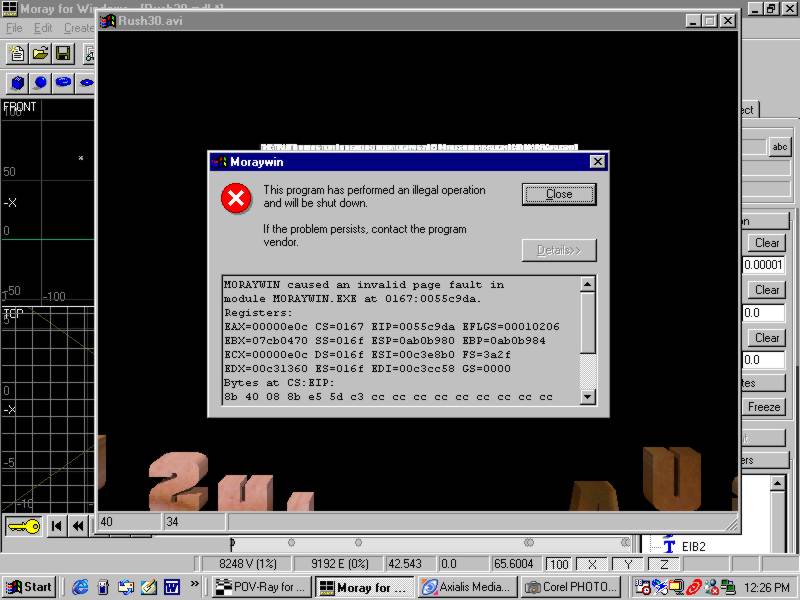
Task: Launch Internet Explorer from quick launch
Action: (x=80, y=587)
